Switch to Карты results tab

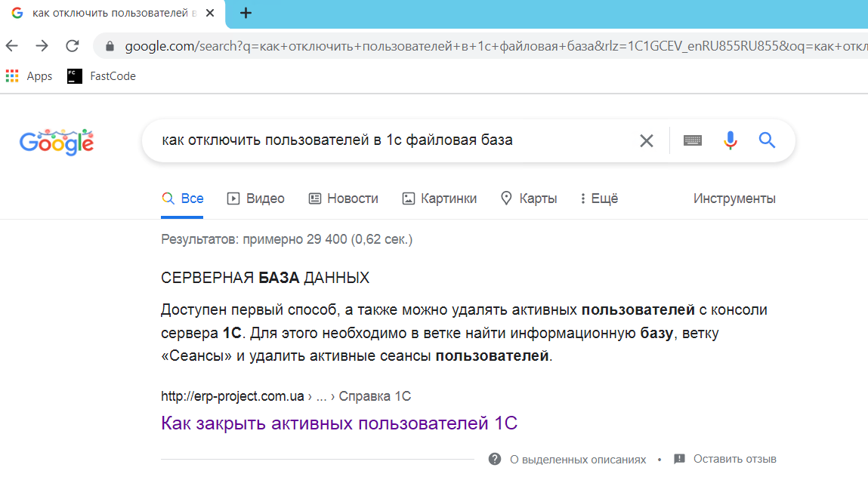pos(529,198)
